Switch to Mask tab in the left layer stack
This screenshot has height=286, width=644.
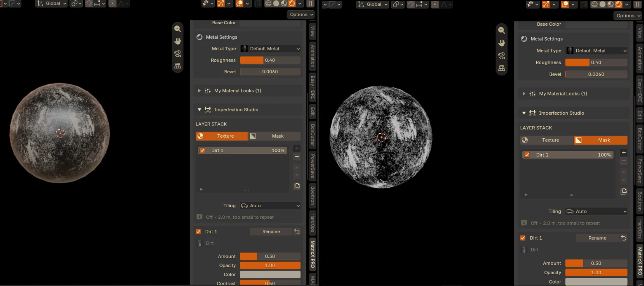click(274, 136)
